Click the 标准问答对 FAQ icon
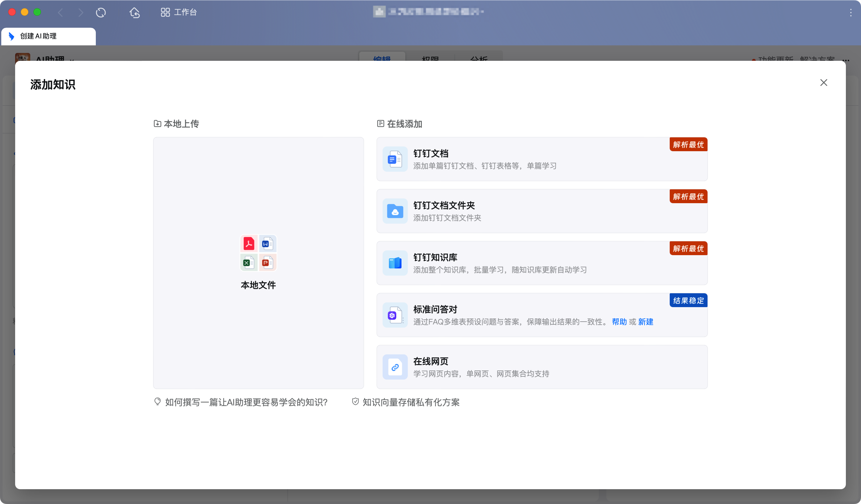This screenshot has width=861, height=504. [395, 315]
